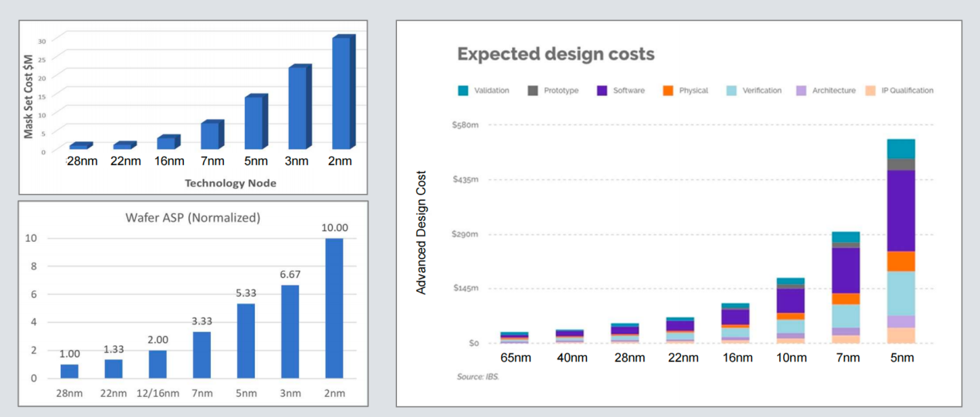Click the 2nm bar in Wafer ASP chart
980x417 pixels.
[334, 308]
